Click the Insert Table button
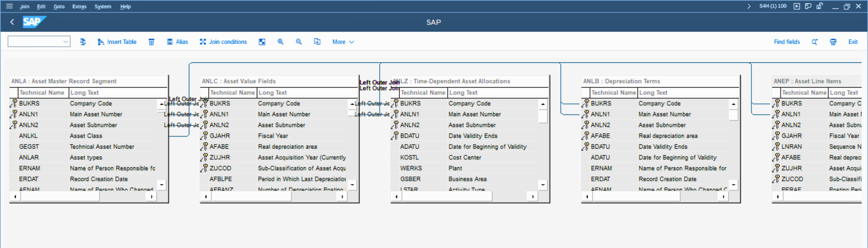This screenshot has width=868, height=248. 117,42
